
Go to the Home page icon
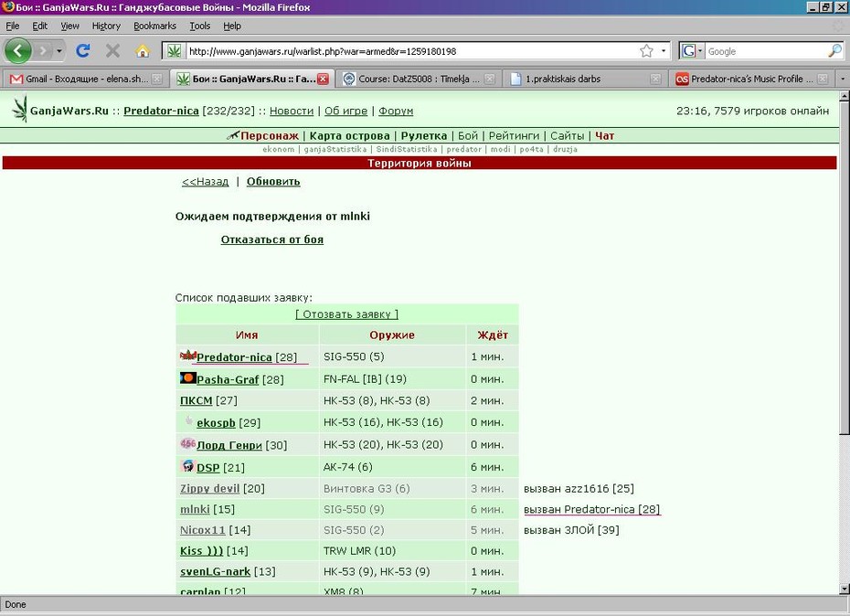[143, 51]
